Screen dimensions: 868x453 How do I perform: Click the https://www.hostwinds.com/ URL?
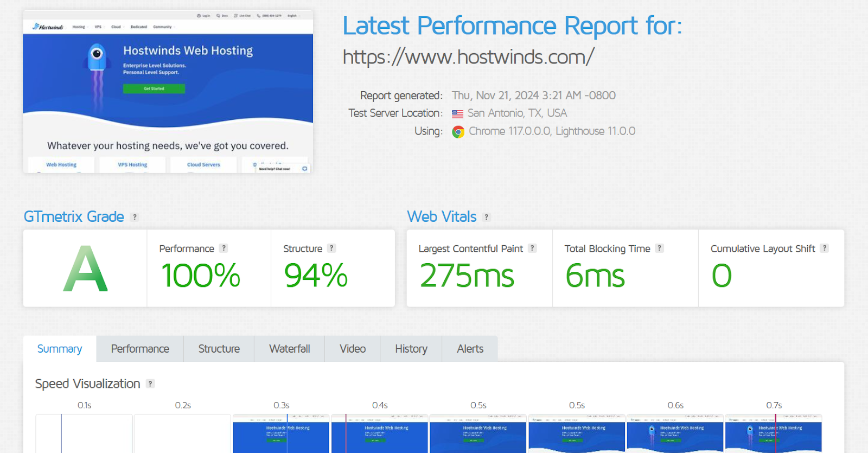[469, 57]
